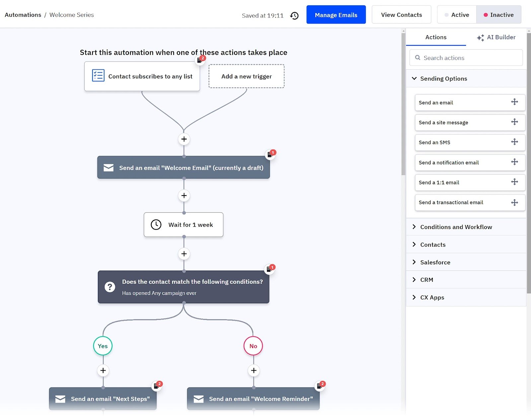Select the clock icon in Wait for 1 week

(156, 224)
